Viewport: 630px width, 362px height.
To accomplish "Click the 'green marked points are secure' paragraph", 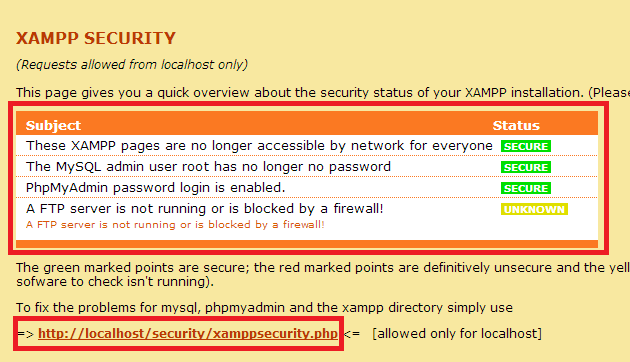I will [323, 274].
